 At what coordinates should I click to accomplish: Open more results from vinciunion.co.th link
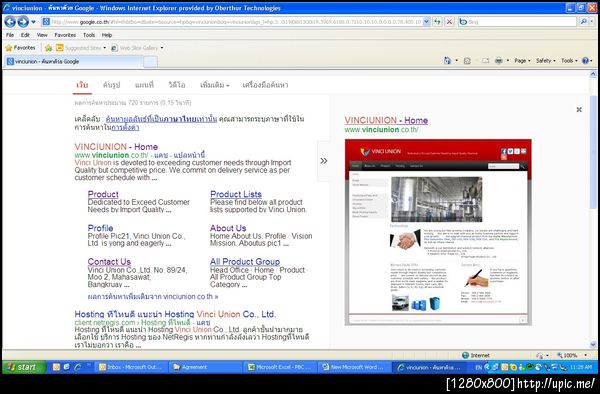153,296
